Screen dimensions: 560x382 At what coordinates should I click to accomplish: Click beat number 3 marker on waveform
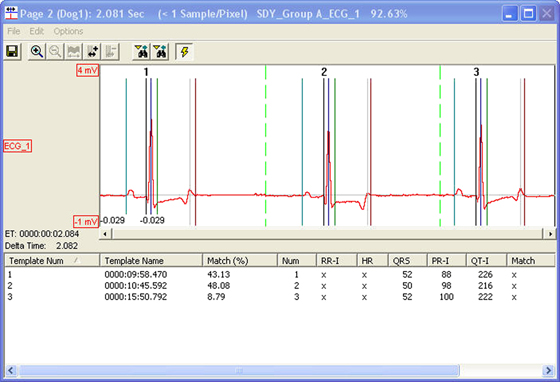tap(476, 72)
